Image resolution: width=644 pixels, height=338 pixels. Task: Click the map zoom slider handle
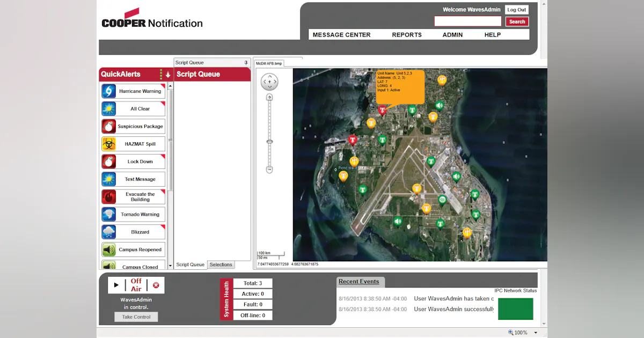coord(269,142)
